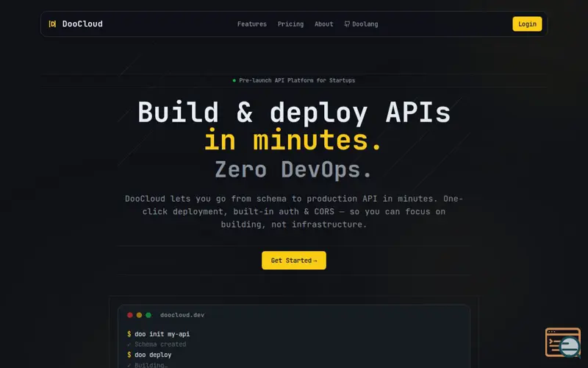Click the doo deploy command line
Screen dimensions: 588x368
click(149, 355)
